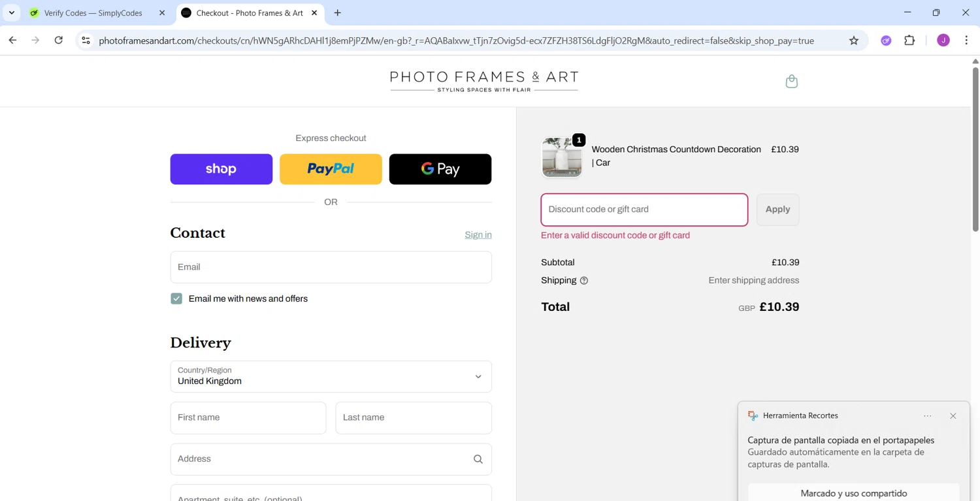Choose Google Pay express checkout
This screenshot has width=980, height=501.
440,169
